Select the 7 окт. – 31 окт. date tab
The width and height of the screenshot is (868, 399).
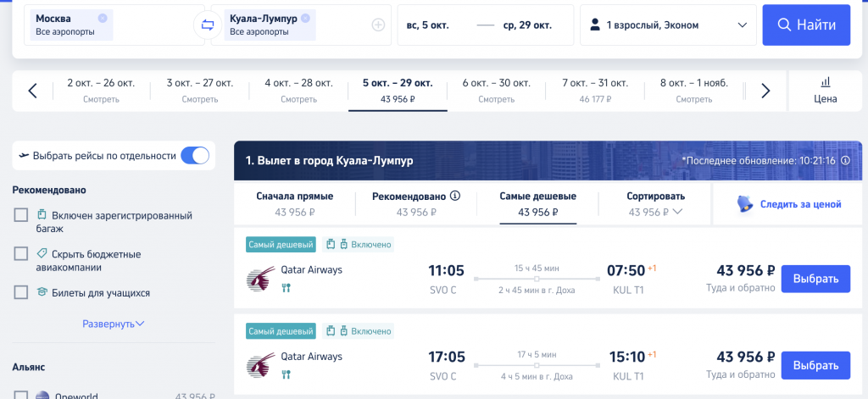click(595, 91)
